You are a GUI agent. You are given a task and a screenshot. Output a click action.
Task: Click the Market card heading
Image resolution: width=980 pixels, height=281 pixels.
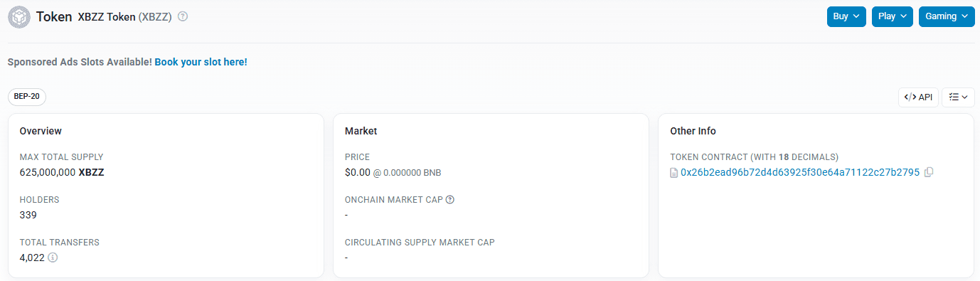pyautogui.click(x=361, y=131)
